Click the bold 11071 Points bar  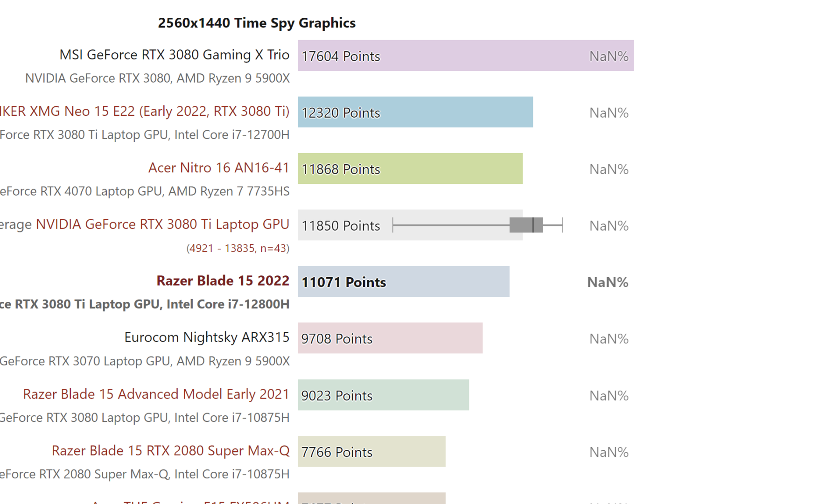pos(403,282)
